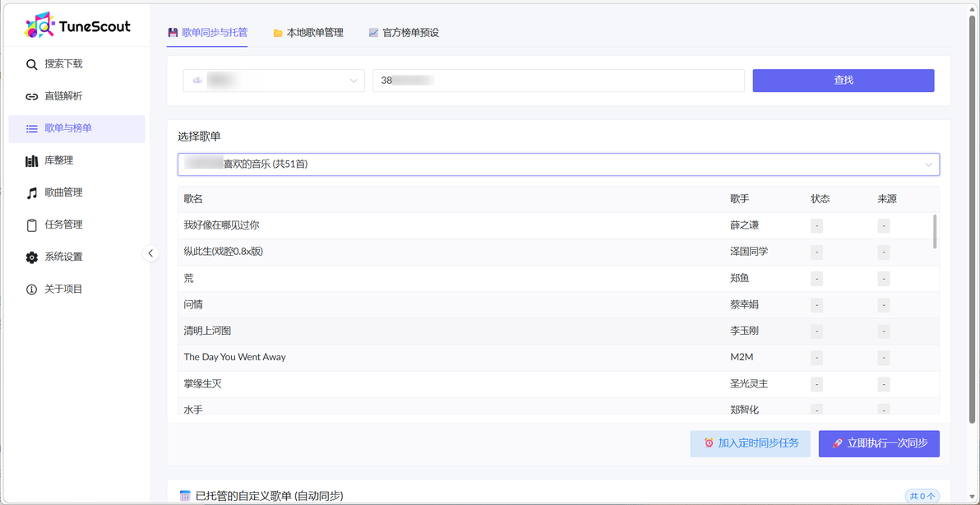The image size is (980, 505).
Task: Click artist name M2M
Action: point(742,358)
